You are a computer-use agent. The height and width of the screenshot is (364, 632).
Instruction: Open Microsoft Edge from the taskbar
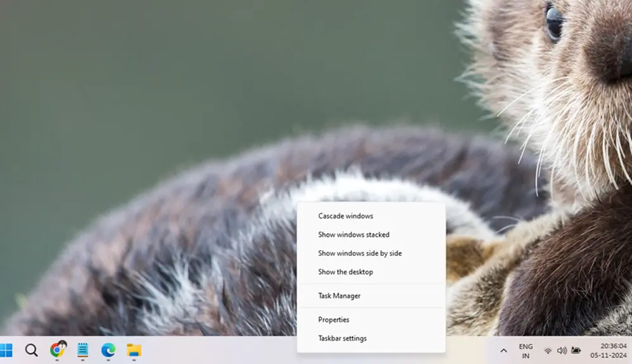pos(108,349)
